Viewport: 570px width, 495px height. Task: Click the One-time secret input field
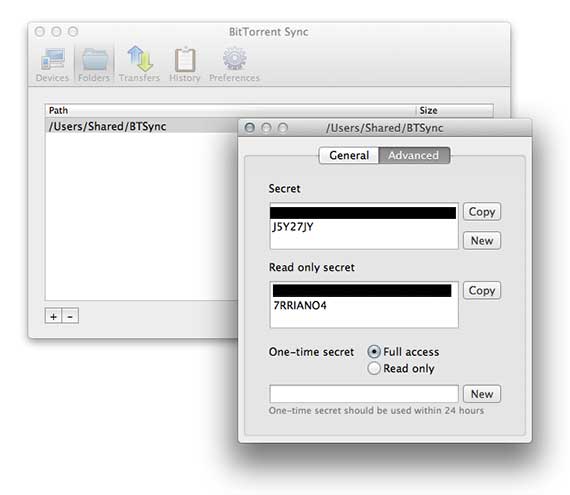click(364, 394)
